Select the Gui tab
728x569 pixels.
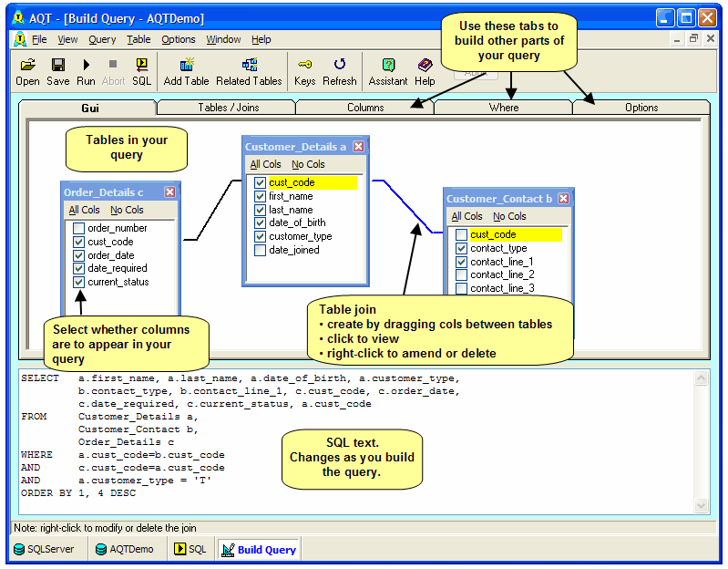click(x=89, y=108)
